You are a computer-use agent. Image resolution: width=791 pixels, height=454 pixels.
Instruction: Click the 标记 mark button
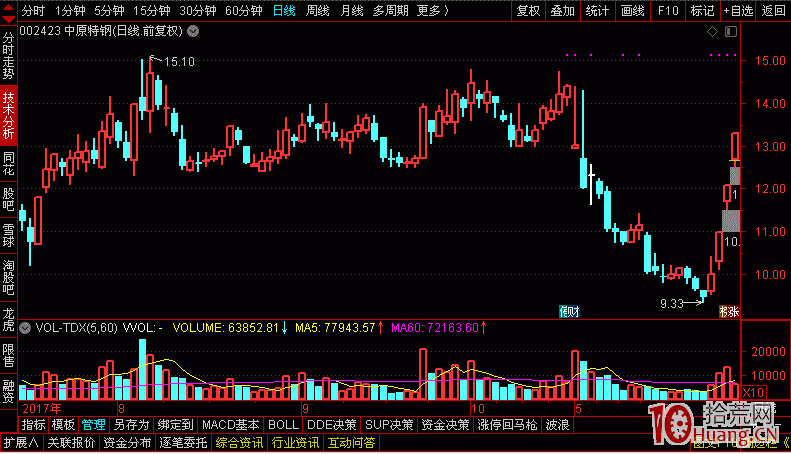tap(702, 11)
